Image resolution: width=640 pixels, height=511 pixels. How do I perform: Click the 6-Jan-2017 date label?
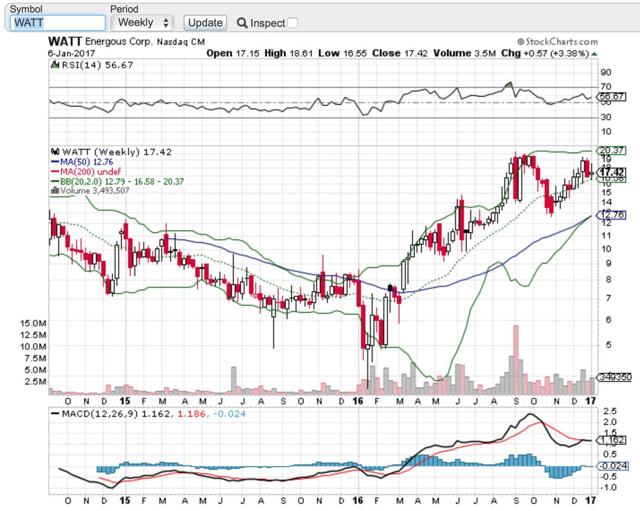coord(71,53)
